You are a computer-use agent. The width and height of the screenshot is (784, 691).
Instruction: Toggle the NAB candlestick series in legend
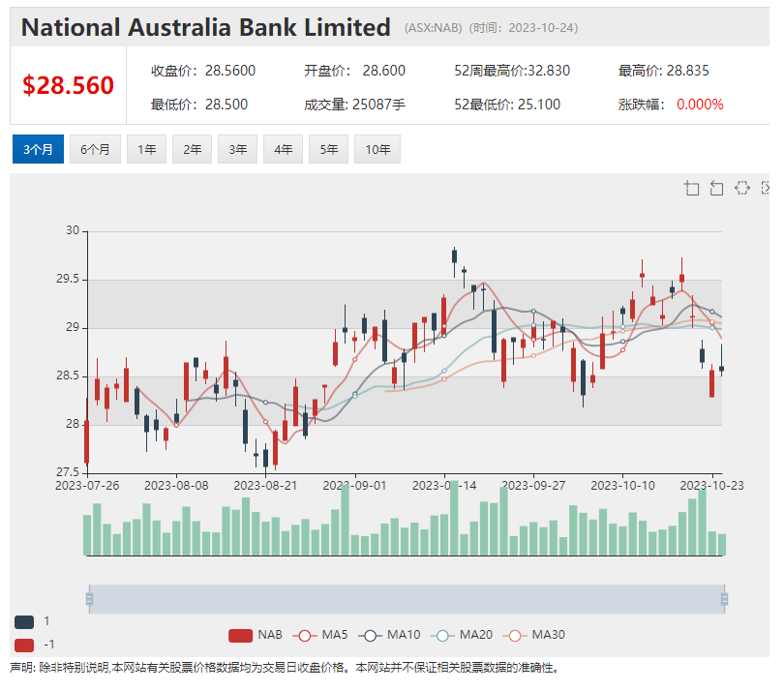point(255,635)
